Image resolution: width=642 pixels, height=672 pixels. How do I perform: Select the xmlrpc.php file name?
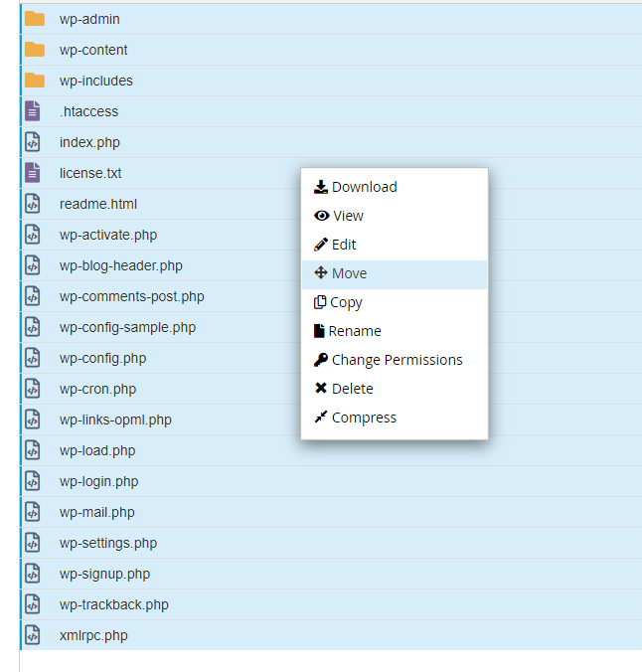point(93,636)
